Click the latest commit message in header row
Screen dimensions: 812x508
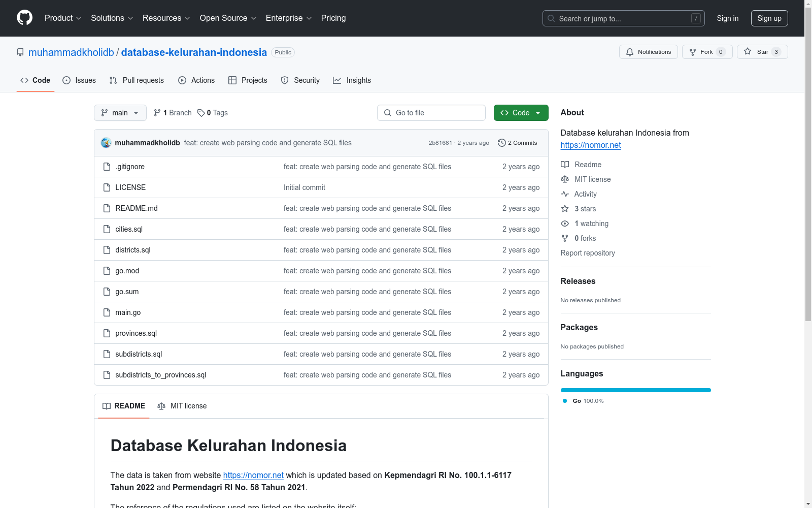tap(268, 143)
